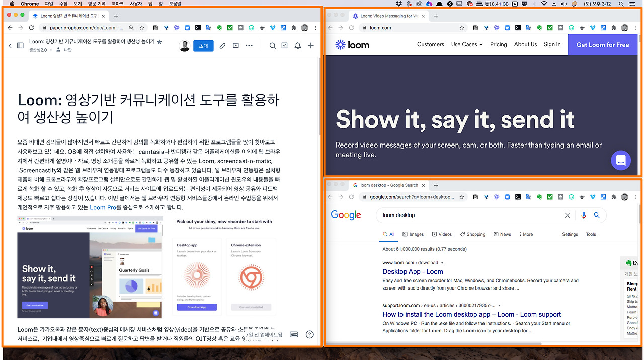The width and height of the screenshot is (644, 360).
Task: Open search in the Dropbox Paper header
Action: click(272, 46)
